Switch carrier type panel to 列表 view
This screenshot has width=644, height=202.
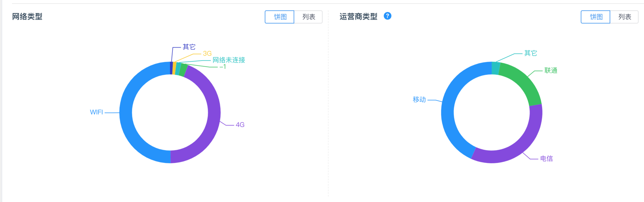tap(624, 17)
